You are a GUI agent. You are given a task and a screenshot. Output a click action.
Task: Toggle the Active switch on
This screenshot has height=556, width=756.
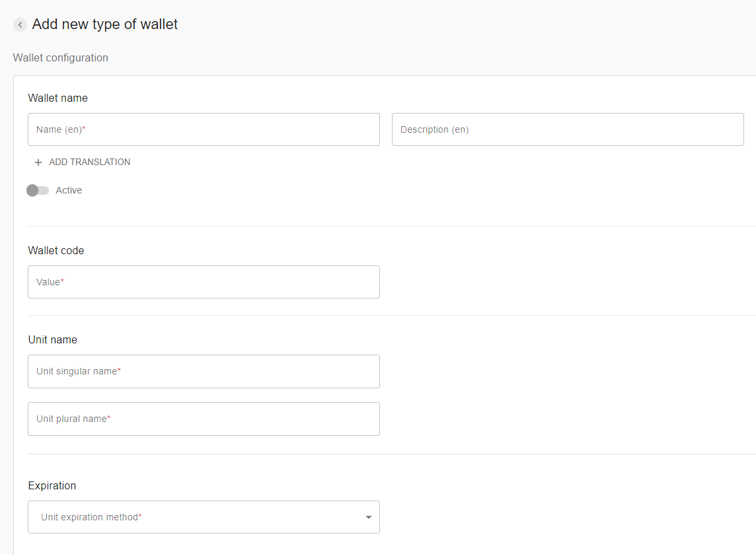(x=38, y=190)
